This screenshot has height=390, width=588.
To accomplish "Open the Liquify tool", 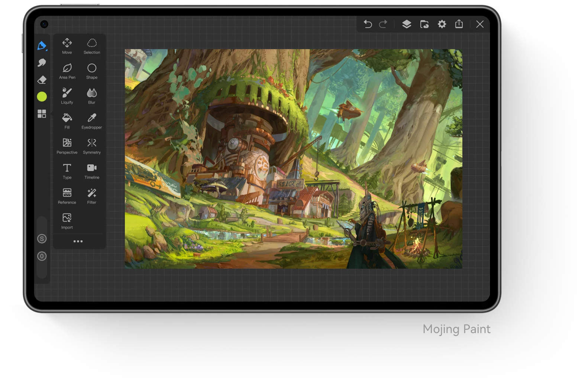I will (x=67, y=96).
